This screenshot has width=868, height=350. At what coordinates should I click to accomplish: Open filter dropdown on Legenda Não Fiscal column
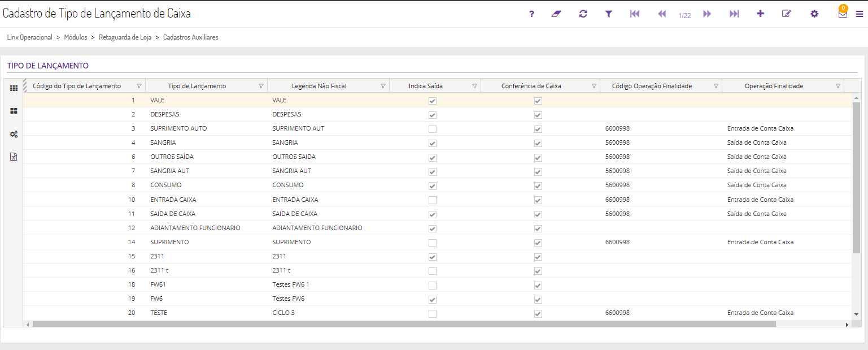[x=383, y=86]
